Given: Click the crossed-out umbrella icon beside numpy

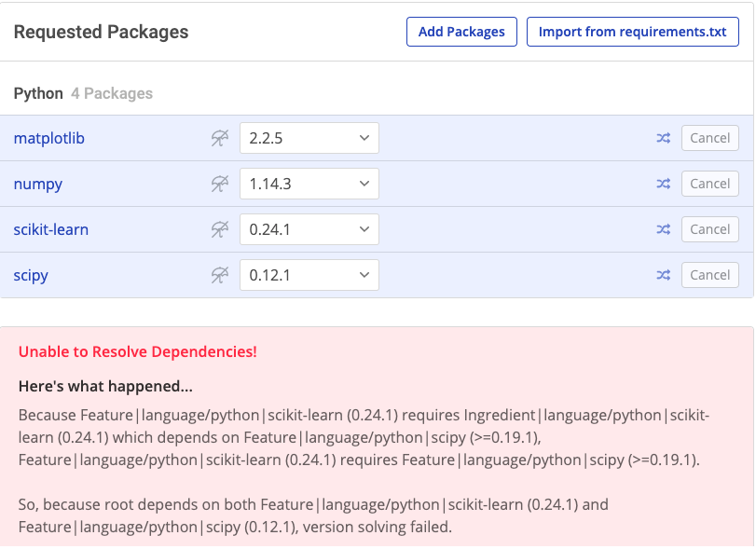Looking at the screenshot, I should 219,184.
